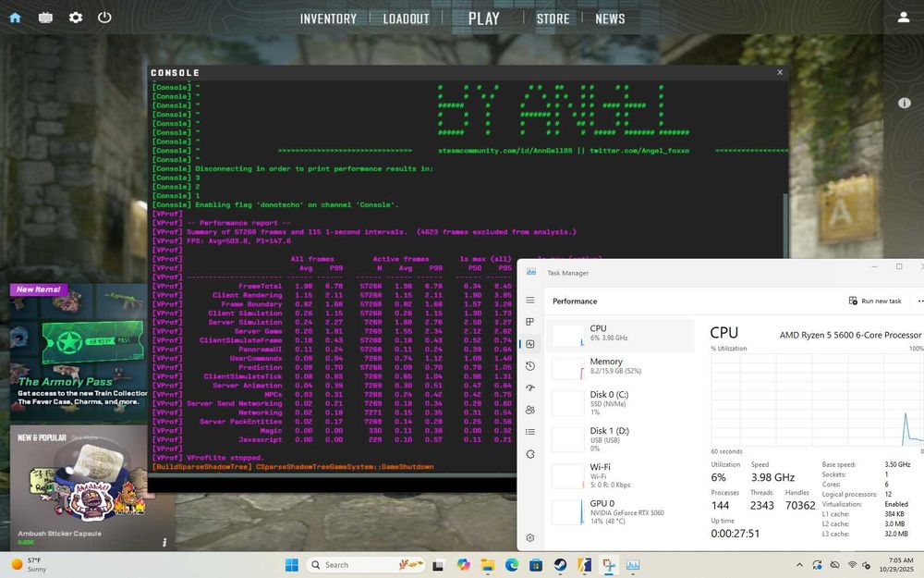Viewport: 924px width, 578px height.
Task: Open Task Manager settings gear
Action: (x=529, y=538)
